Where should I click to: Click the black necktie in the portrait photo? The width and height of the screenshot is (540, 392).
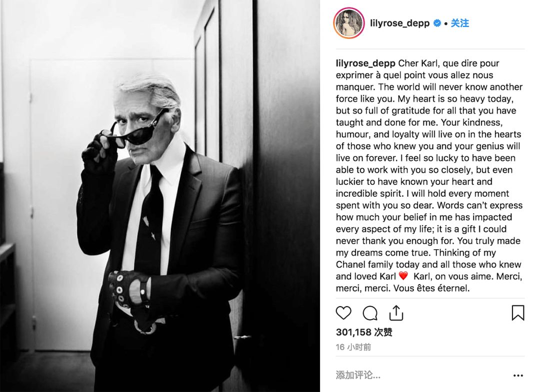coord(150,220)
